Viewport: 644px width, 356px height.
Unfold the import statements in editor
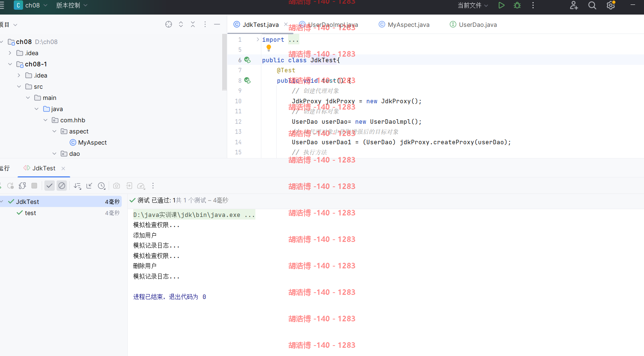tap(258, 40)
